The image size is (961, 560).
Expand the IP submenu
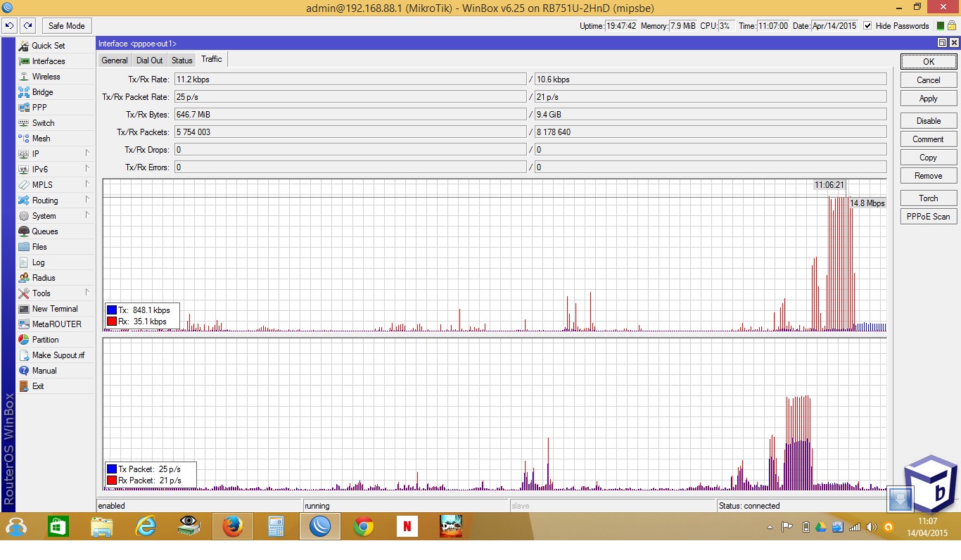(x=87, y=154)
